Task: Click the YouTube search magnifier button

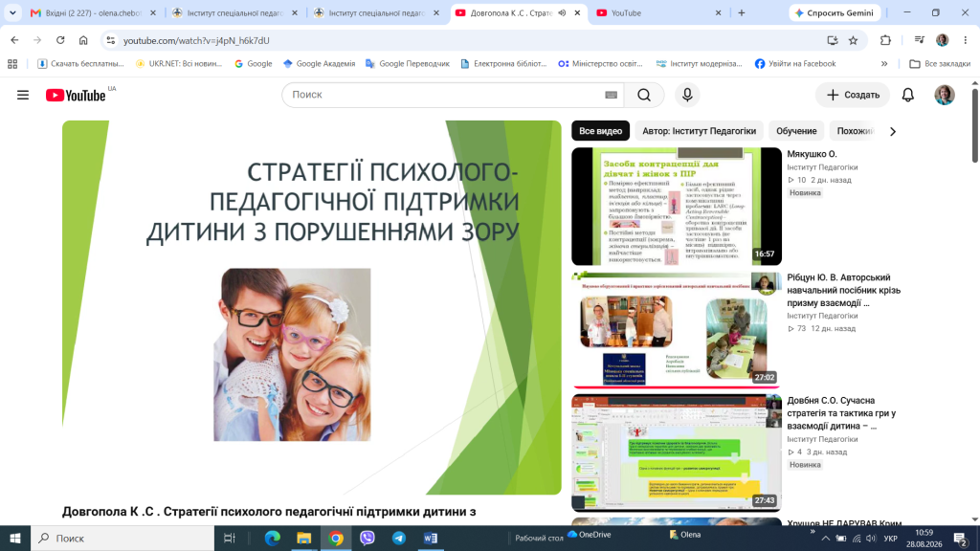Action: [644, 95]
